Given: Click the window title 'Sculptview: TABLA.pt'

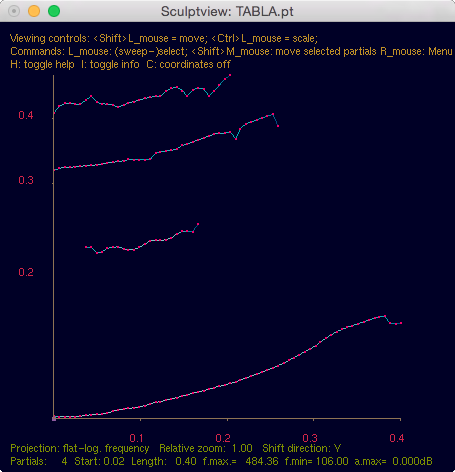Looking at the screenshot, I should [x=227, y=11].
